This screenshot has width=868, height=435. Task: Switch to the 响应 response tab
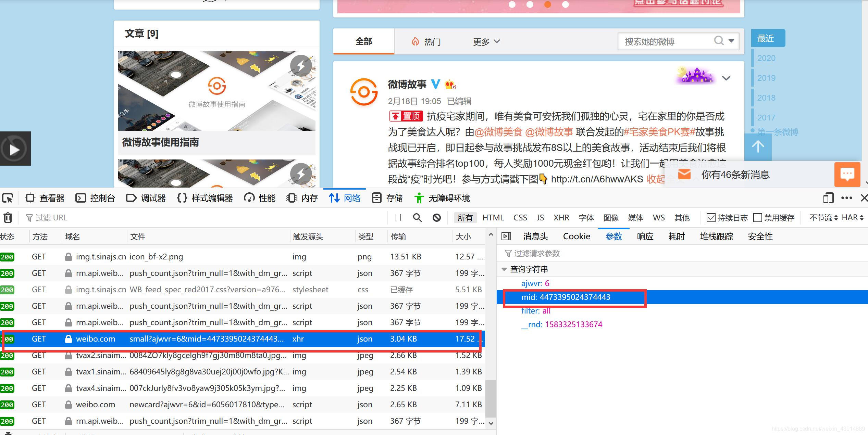coord(645,236)
